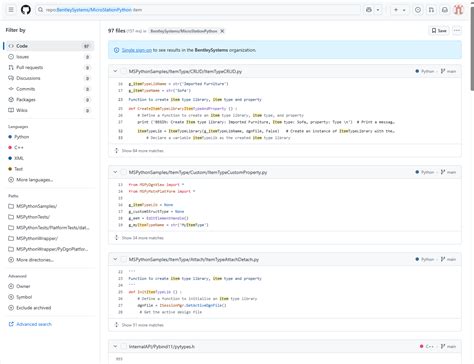Focus the repo search input field
The width and height of the screenshot is (474, 364).
click(198, 10)
